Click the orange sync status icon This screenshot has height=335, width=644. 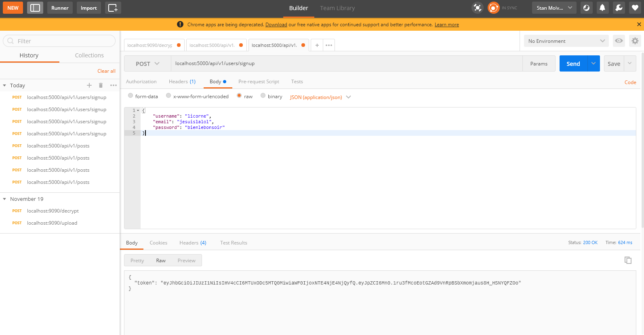[493, 8]
